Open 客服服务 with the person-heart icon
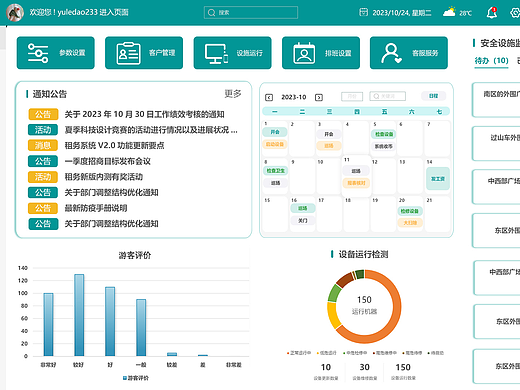 click(x=409, y=53)
